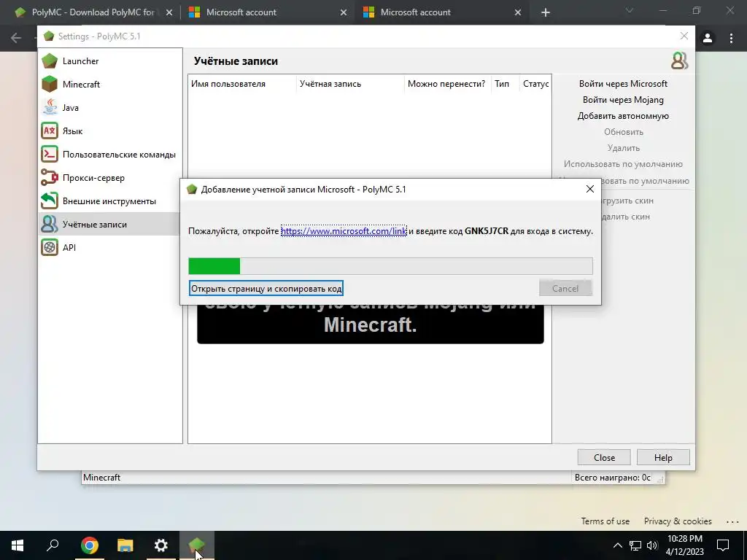The height and width of the screenshot is (560, 747).
Task: Open the tab search dropdown arrow
Action: pos(630,10)
